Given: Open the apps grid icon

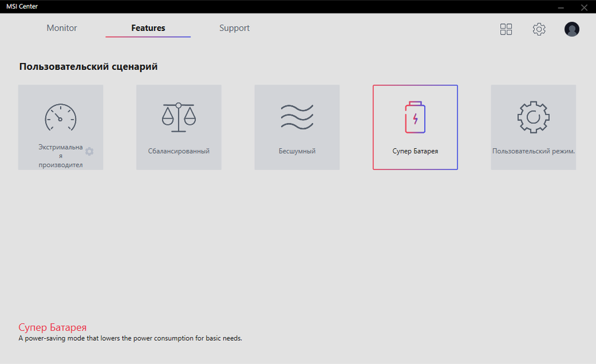Looking at the screenshot, I should [x=506, y=29].
